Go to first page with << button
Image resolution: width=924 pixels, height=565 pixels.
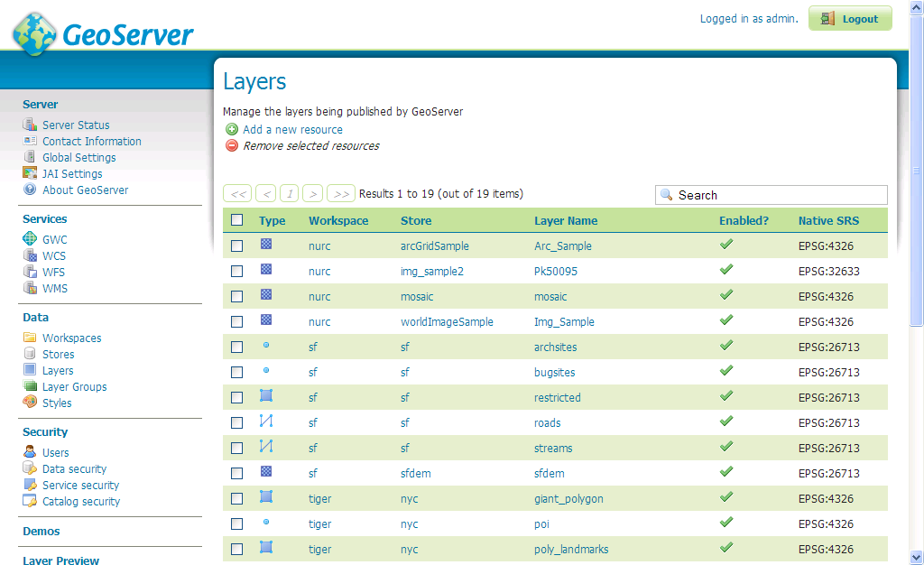tap(237, 193)
